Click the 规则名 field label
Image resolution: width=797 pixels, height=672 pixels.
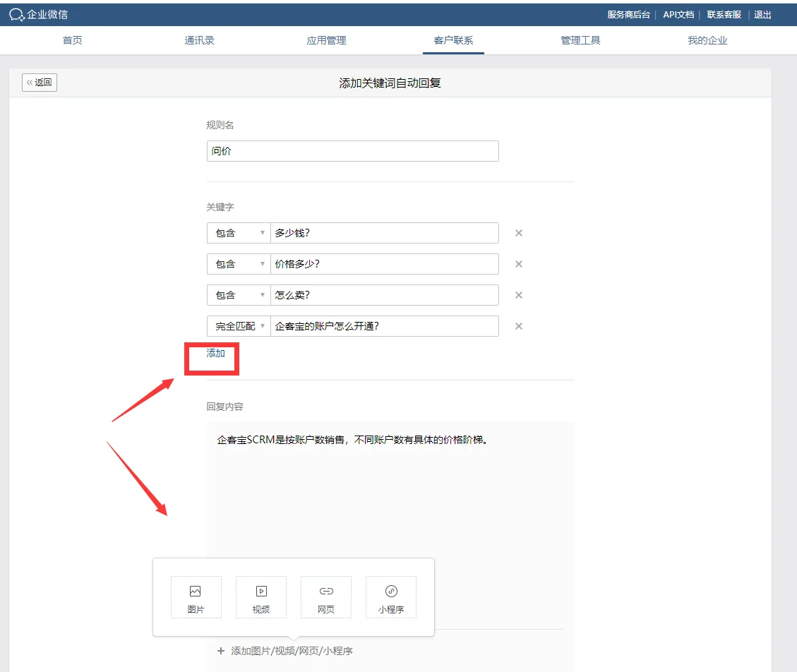(x=220, y=125)
